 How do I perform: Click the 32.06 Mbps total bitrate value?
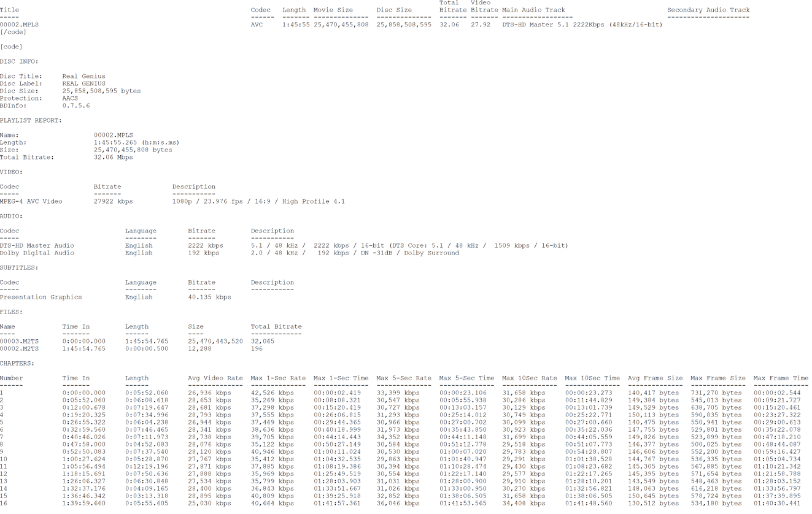point(113,157)
